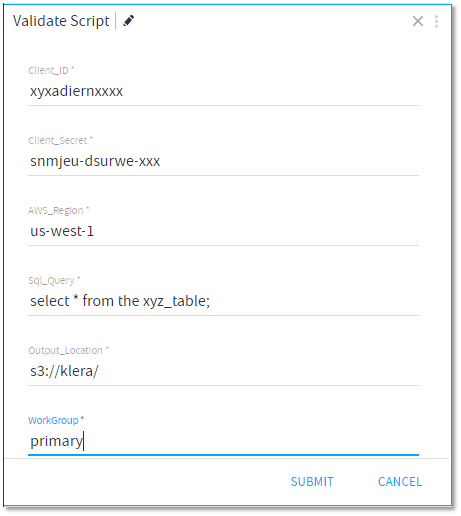Click the Output_Location field label
Image resolution: width=461 pixels, height=516 pixels.
click(x=65, y=350)
